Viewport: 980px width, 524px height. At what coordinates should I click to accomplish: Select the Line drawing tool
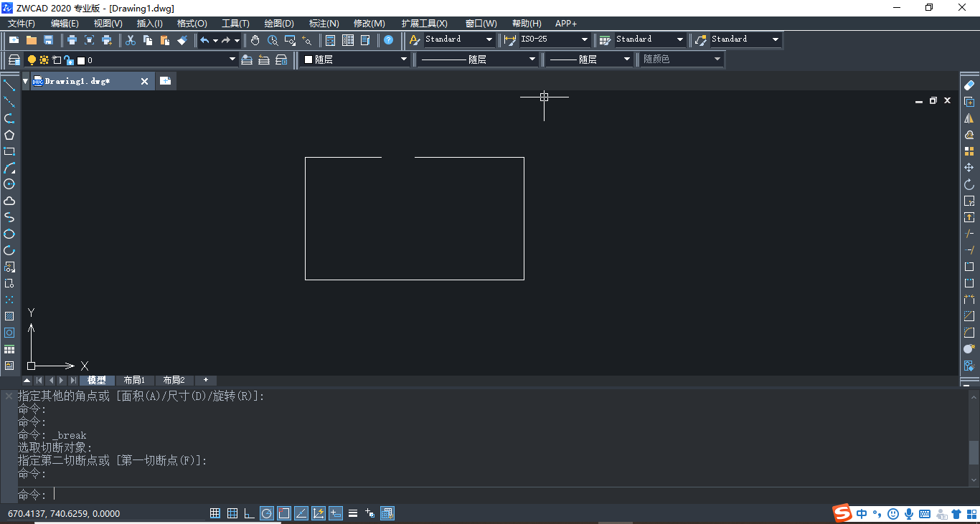pyautogui.click(x=9, y=85)
